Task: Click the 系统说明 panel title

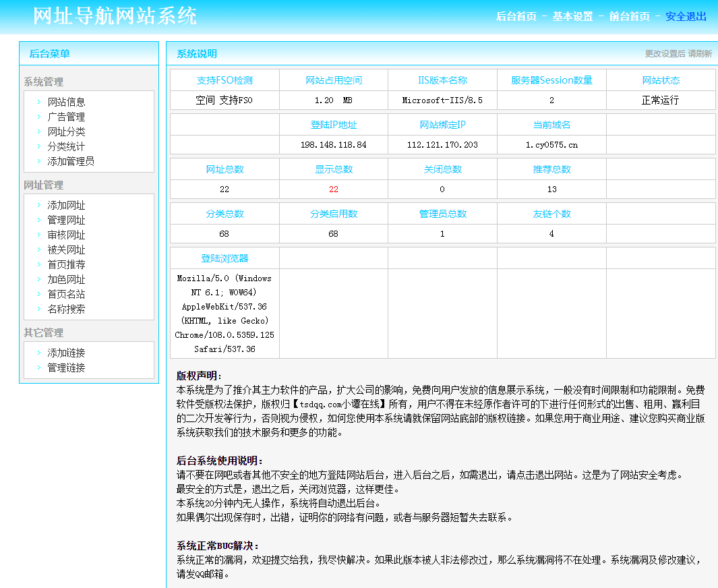Action: coord(197,53)
